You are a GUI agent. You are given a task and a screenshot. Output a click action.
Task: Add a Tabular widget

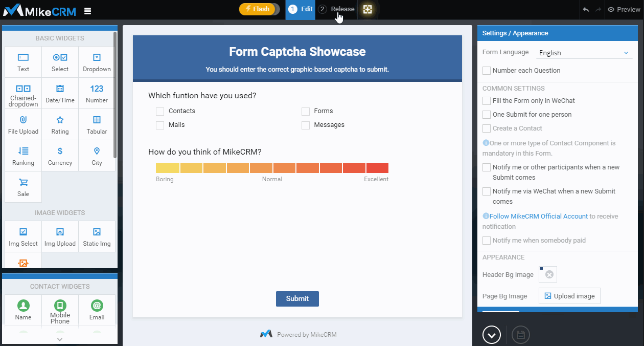click(x=97, y=124)
